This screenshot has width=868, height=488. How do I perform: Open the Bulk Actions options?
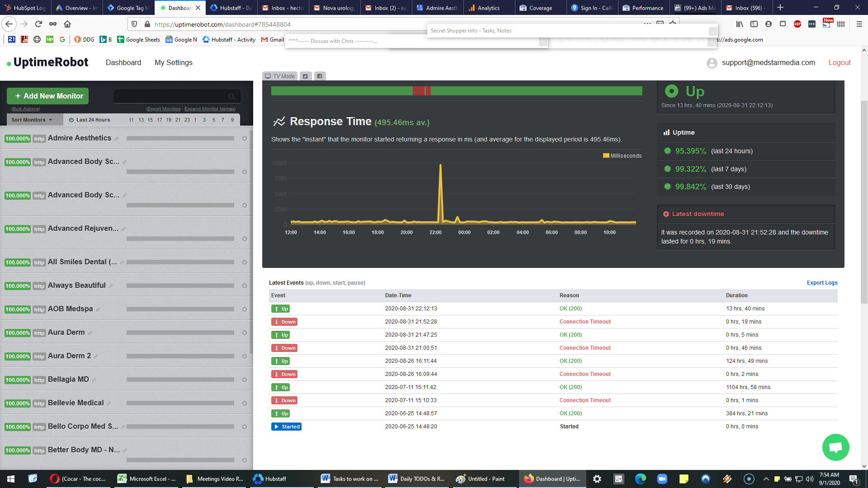[26, 109]
